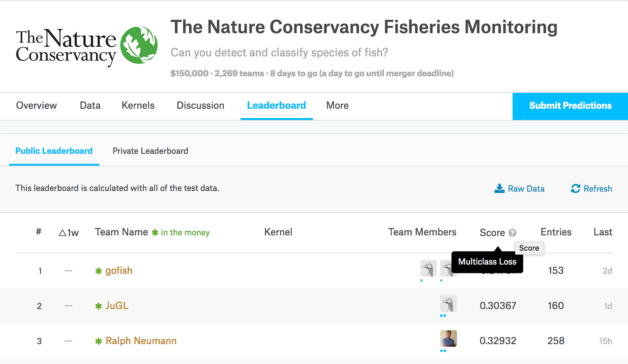
Task: Click the Score help question mark icon
Action: pyautogui.click(x=512, y=233)
